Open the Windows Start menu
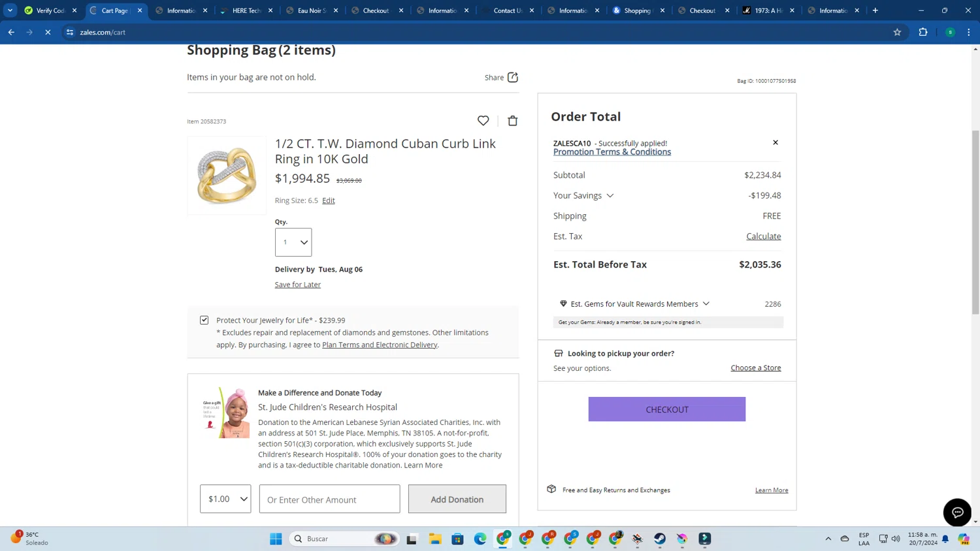 [x=276, y=539]
